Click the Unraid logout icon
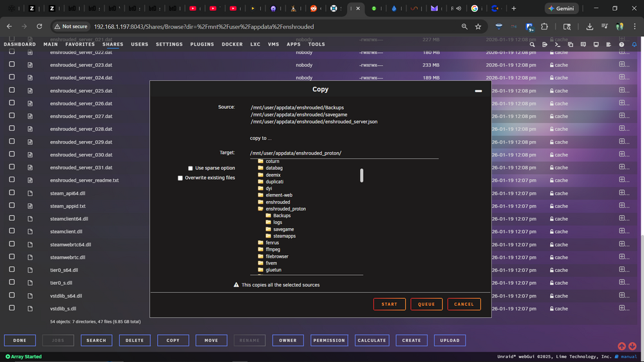 545,44
